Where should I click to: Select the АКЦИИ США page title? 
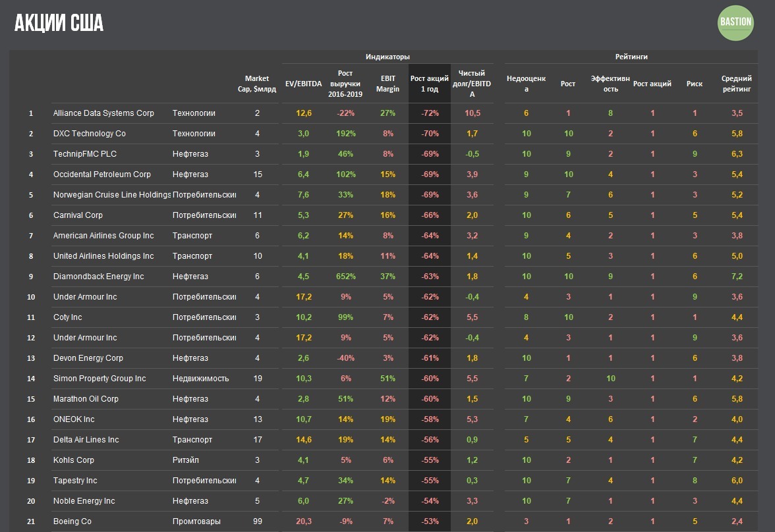(x=59, y=23)
